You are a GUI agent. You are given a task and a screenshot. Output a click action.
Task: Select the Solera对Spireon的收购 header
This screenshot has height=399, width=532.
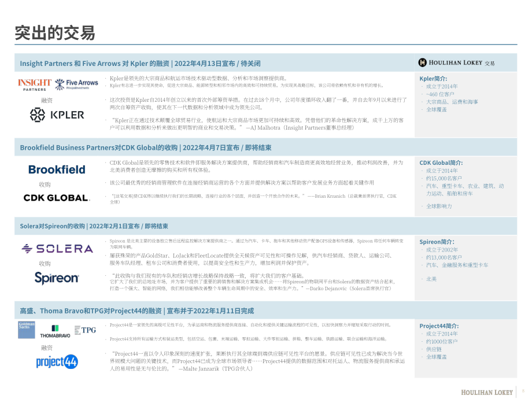coord(94,226)
